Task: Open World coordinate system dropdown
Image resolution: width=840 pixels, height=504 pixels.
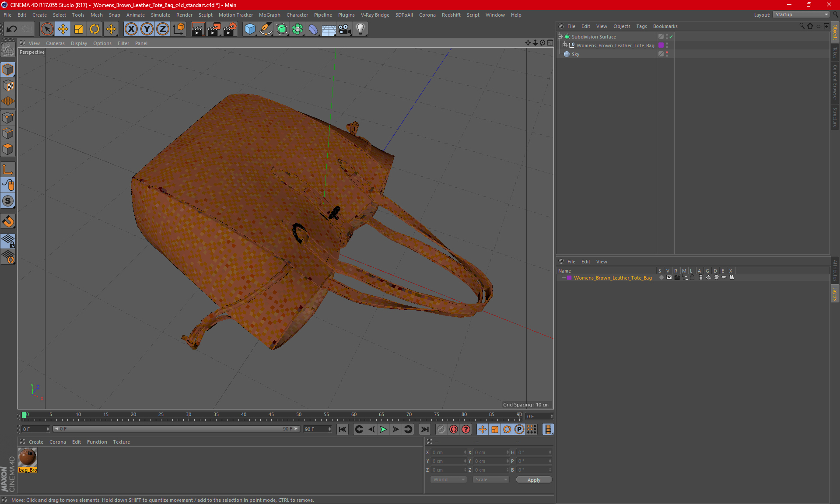Action: pos(448,480)
